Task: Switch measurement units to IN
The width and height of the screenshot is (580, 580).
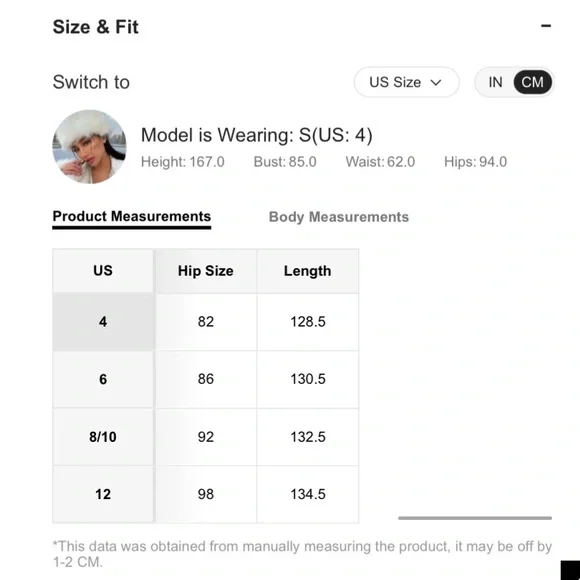Action: 495,82
